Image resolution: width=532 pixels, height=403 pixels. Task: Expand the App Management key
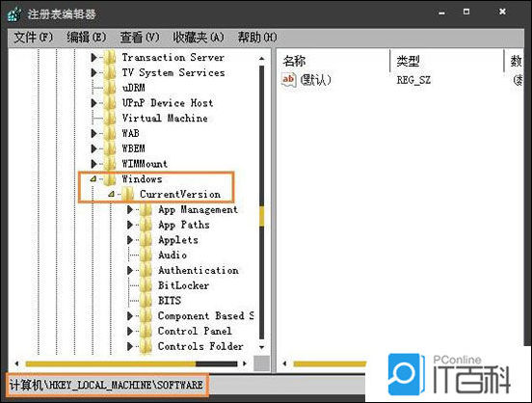130,209
